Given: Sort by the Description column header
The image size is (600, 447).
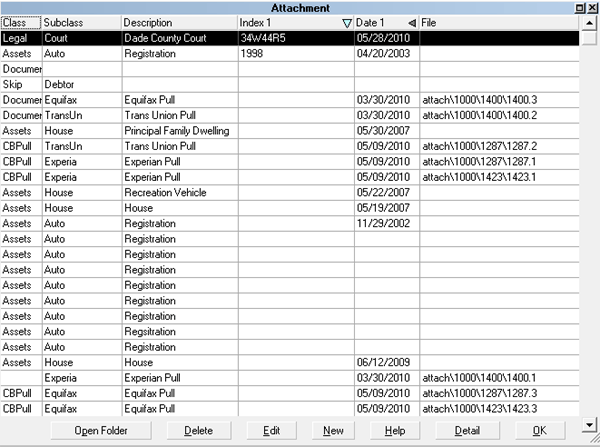Looking at the screenshot, I should [180, 23].
